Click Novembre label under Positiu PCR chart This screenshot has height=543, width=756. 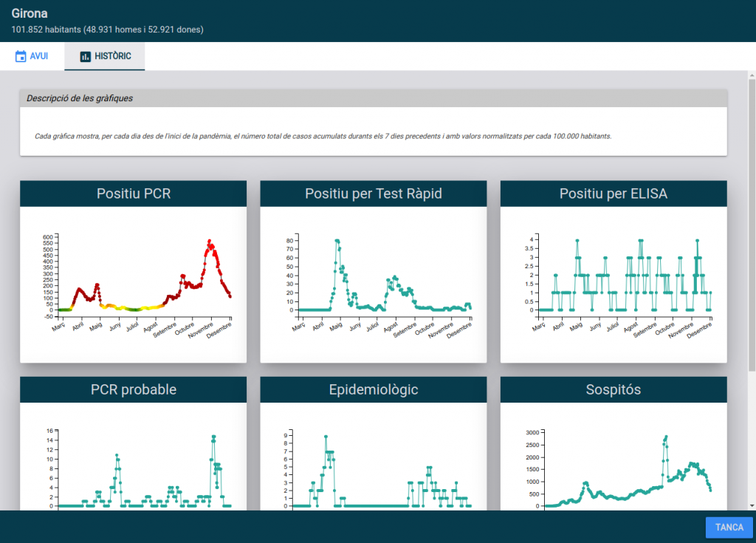coord(201,331)
